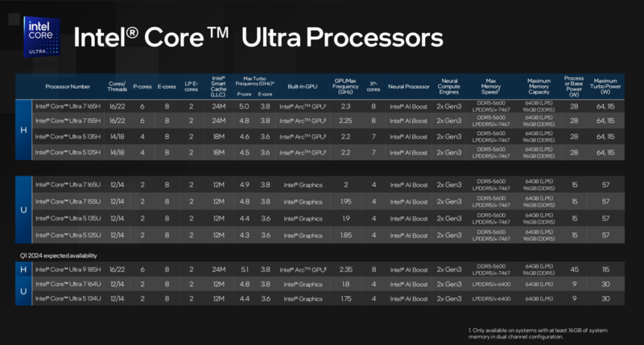Select "Intel Core Ultra 7 165U" processor name
The width and height of the screenshot is (644, 345).
pyautogui.click(x=68, y=185)
